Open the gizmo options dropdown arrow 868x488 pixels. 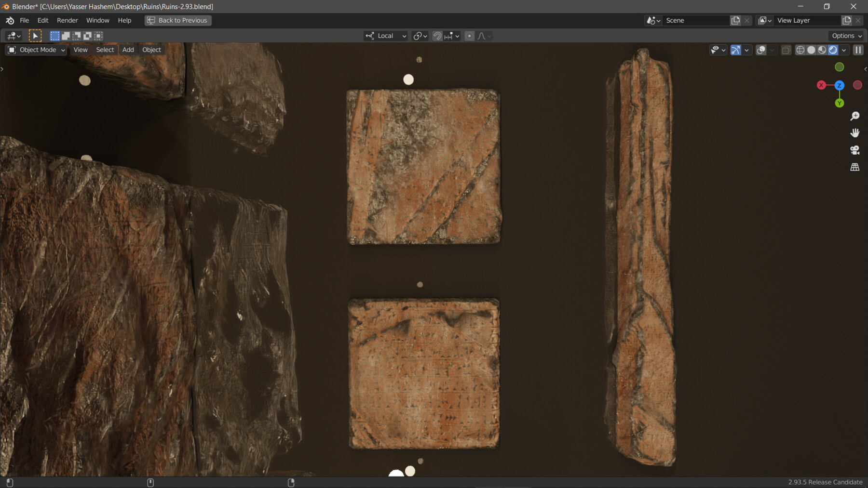[746, 50]
